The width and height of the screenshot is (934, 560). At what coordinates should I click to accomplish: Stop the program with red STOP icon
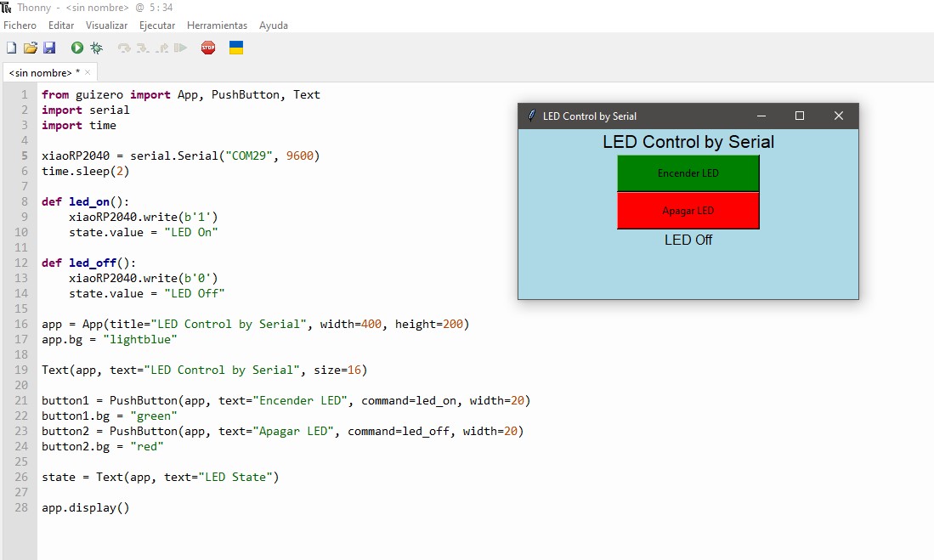(x=208, y=48)
